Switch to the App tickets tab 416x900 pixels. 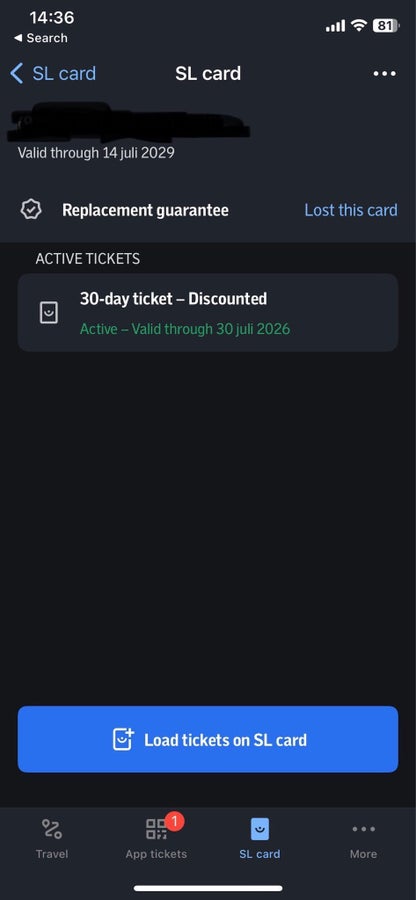tap(156, 838)
